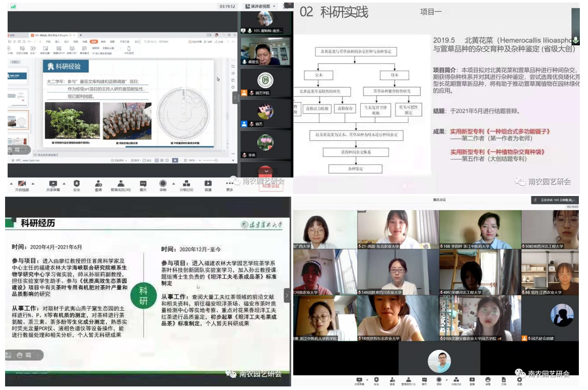Viewport: 588px width, 390px height.
Task: Click 直播 live stream icon in top-left toolbar
Action: 208,183
